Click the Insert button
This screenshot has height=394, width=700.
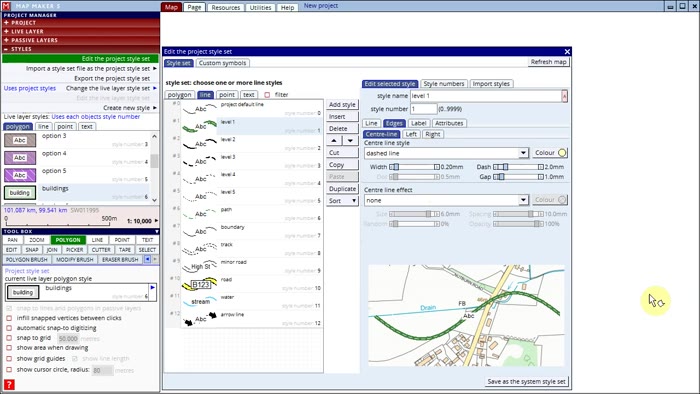342,116
